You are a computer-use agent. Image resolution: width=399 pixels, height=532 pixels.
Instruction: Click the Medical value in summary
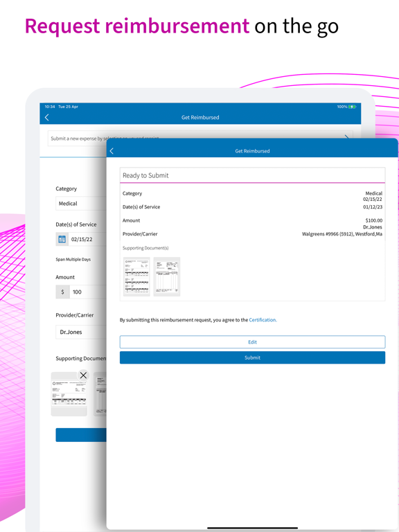(374, 193)
